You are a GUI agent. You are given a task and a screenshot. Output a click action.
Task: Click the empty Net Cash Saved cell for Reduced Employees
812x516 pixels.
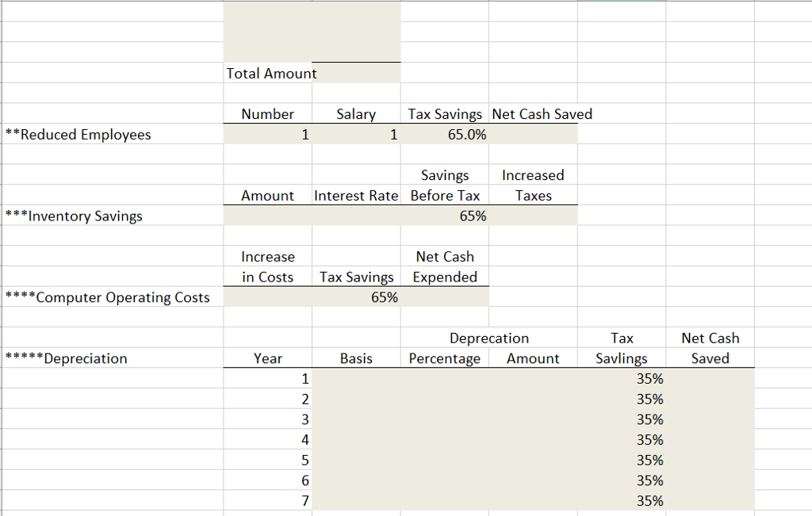click(534, 135)
